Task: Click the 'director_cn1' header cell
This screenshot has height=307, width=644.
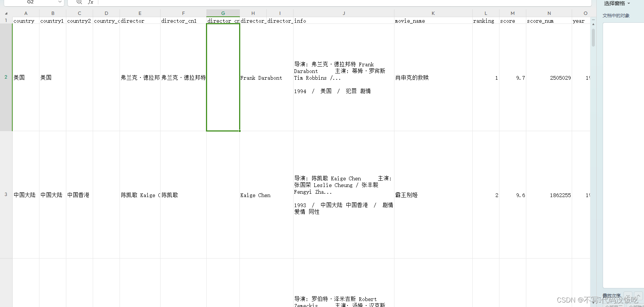Action: click(183, 21)
